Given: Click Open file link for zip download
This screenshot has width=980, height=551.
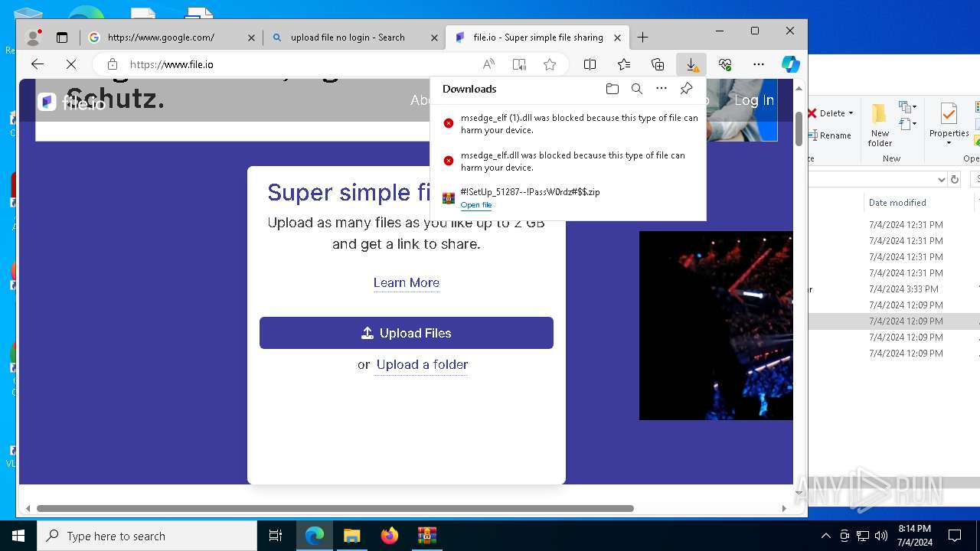Looking at the screenshot, I should click(476, 205).
